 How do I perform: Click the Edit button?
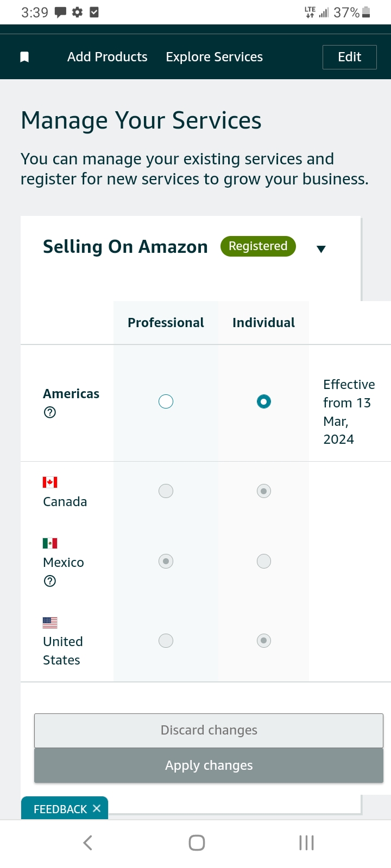click(x=350, y=57)
